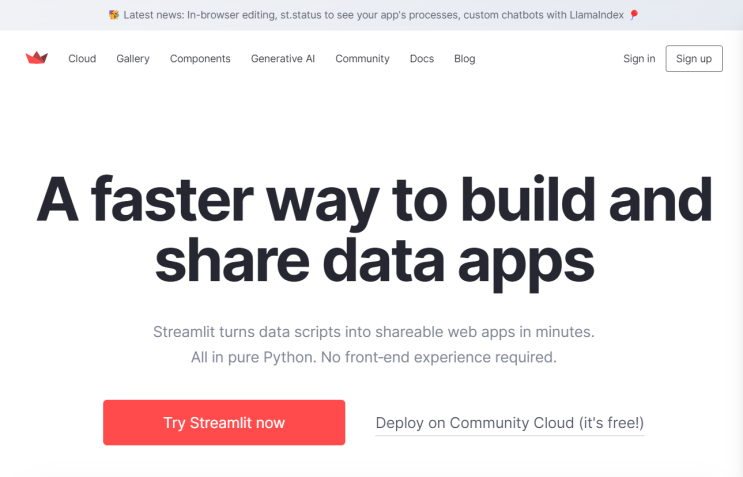Click the Streamlit crown logo
Image resolution: width=743 pixels, height=477 pixels.
point(36,58)
